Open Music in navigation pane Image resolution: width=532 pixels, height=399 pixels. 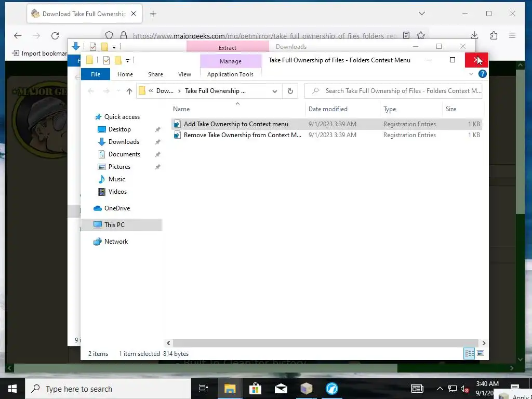tap(116, 179)
